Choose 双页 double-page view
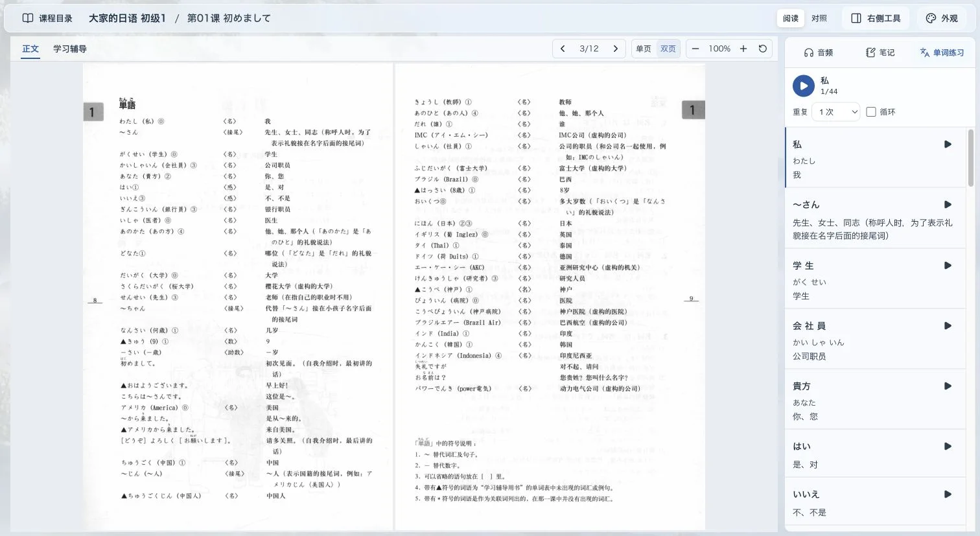This screenshot has width=980, height=536. [668, 49]
